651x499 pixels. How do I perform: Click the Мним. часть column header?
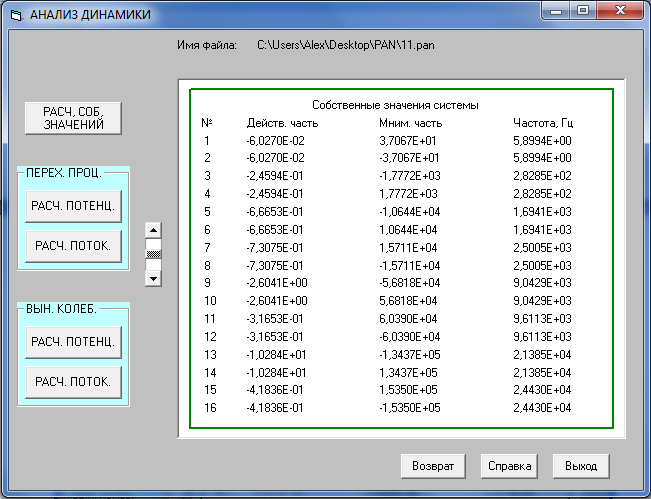[x=411, y=123]
